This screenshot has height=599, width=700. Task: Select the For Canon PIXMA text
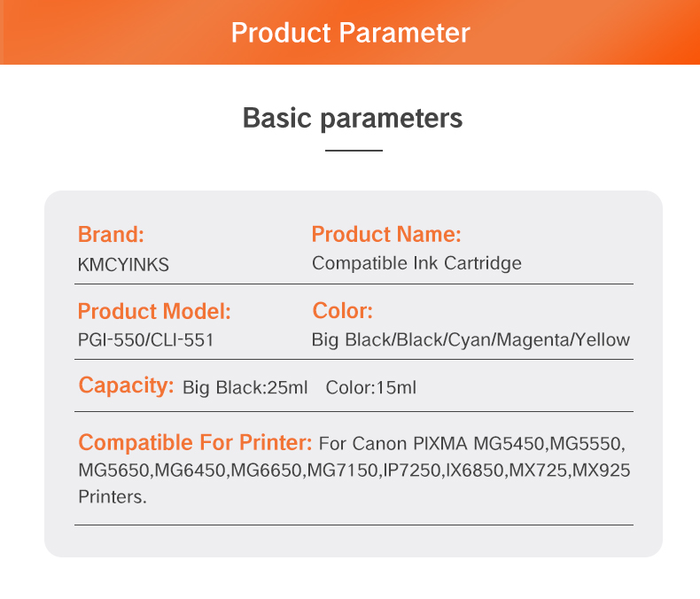coord(393,443)
